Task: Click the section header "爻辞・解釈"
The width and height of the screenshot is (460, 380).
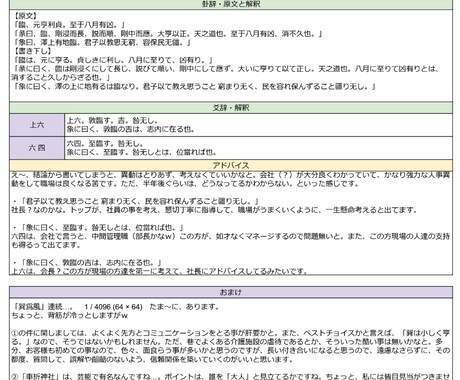Action: point(231,108)
